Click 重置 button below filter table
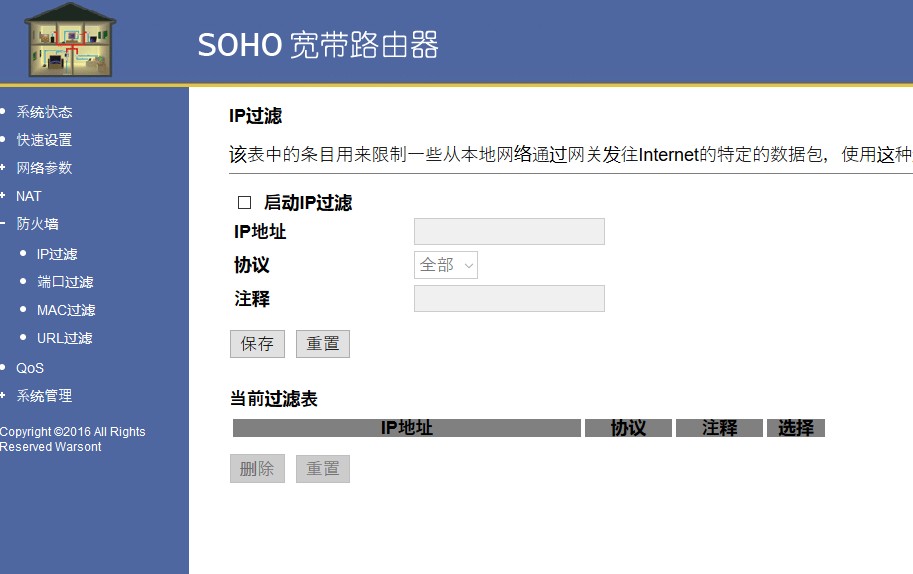The width and height of the screenshot is (913, 574). tap(323, 469)
